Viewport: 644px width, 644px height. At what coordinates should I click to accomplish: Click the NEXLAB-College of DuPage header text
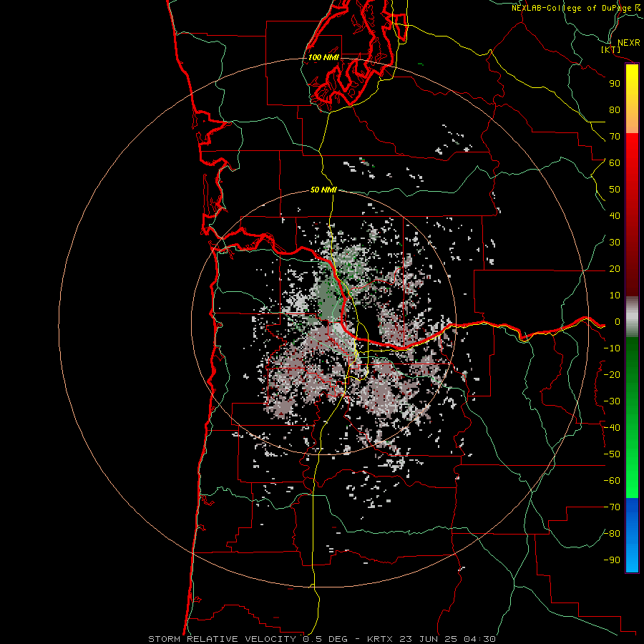(576, 8)
